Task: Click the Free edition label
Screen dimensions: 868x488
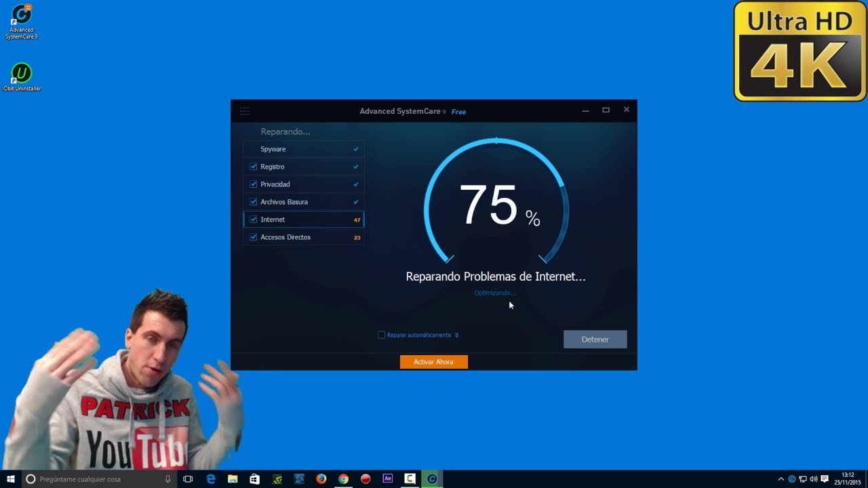Action: pyautogui.click(x=459, y=112)
